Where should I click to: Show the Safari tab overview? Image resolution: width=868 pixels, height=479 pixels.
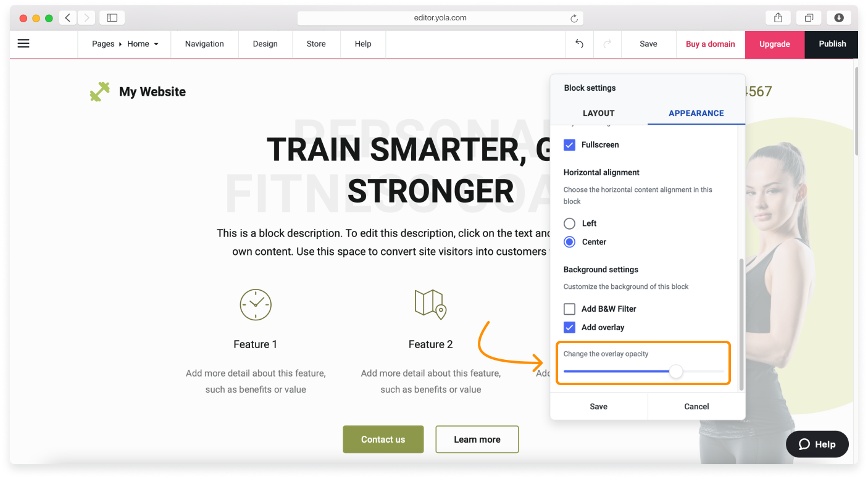(x=809, y=18)
